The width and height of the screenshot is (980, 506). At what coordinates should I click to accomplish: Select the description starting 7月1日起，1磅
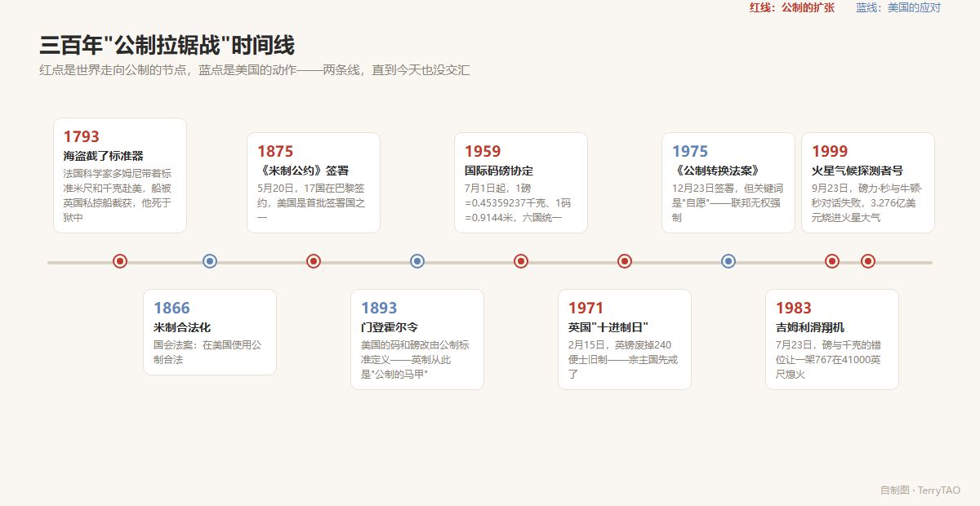coord(518,202)
